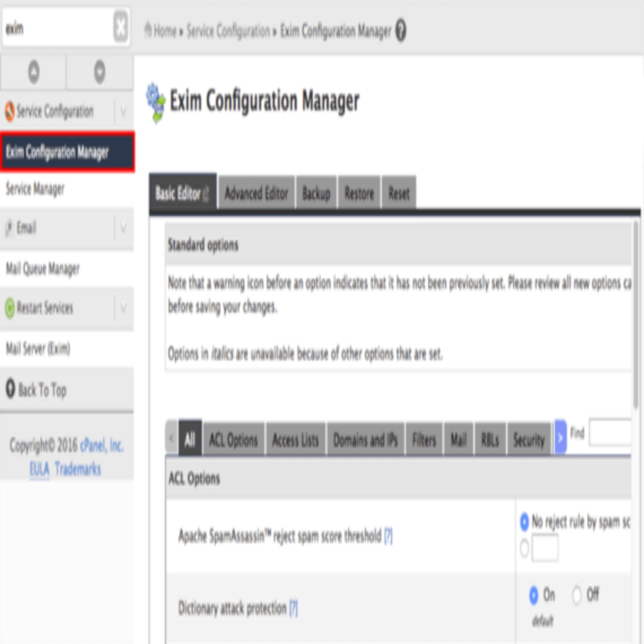Select the Mail tab
644x644 pixels.
point(458,440)
